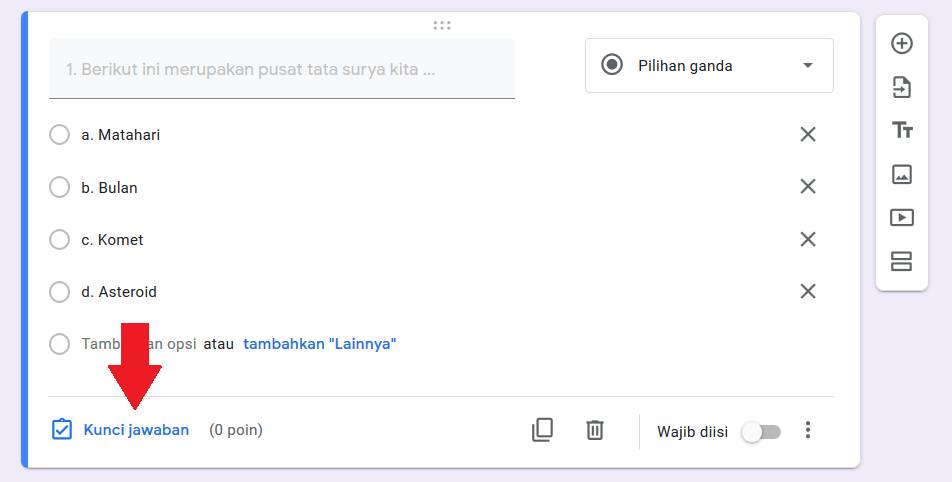The image size is (952, 482).
Task: Open the 'Pilihan ganda' question type dropdown
Action: click(x=709, y=66)
